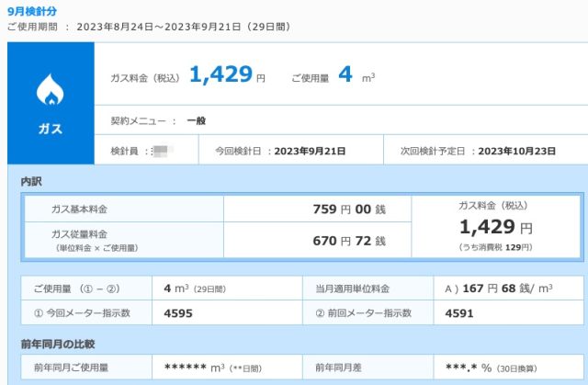Click the 759 円 00 銭 amount

(x=349, y=209)
